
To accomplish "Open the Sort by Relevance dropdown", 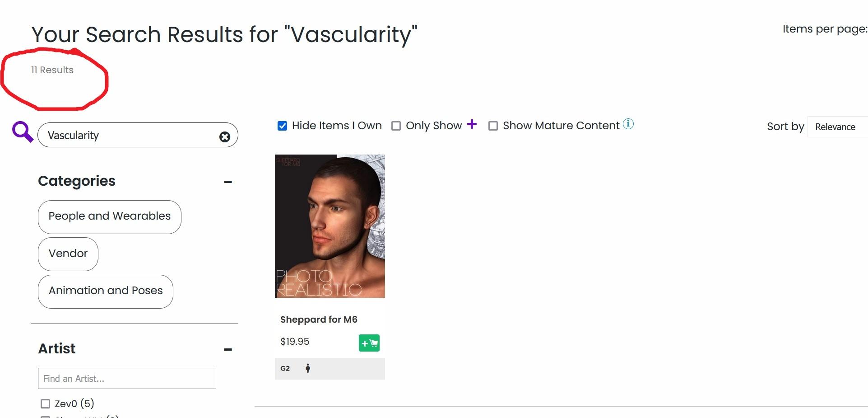I will pyautogui.click(x=836, y=127).
